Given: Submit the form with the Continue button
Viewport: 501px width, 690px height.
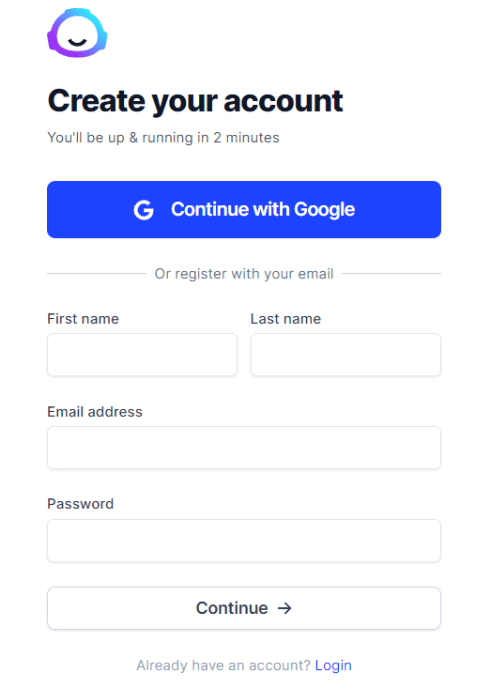Looking at the screenshot, I should coord(244,608).
